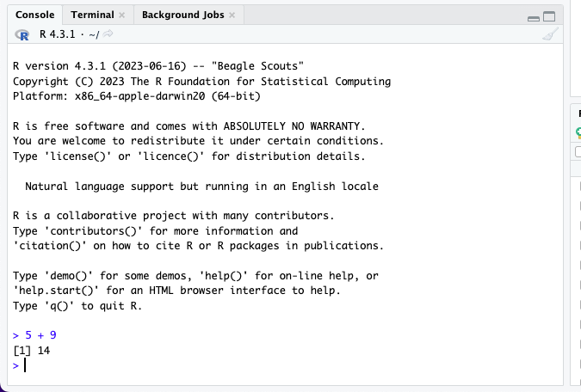Click the '[1] 14' output line
The image size is (581, 392).
click(32, 350)
